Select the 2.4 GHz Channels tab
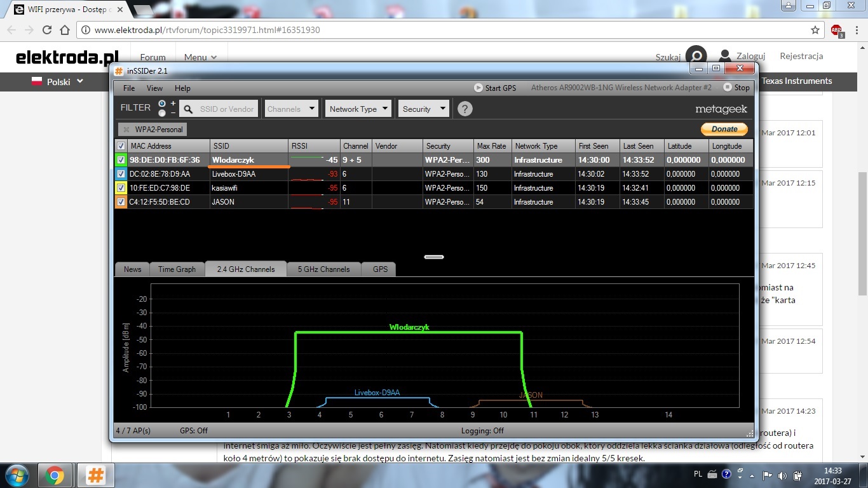This screenshot has height=488, width=868. pos(245,269)
